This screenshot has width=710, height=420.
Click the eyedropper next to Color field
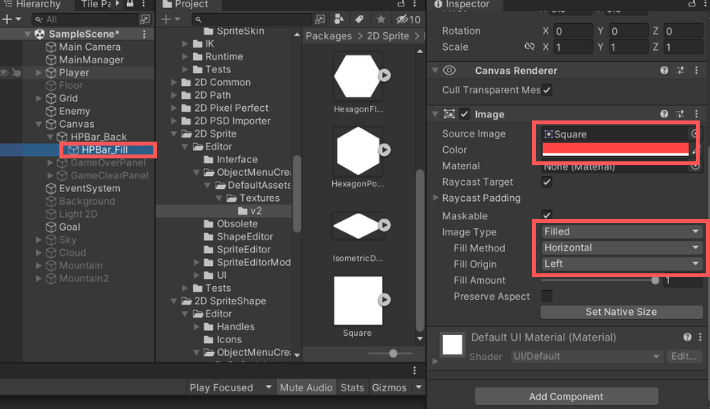click(696, 149)
